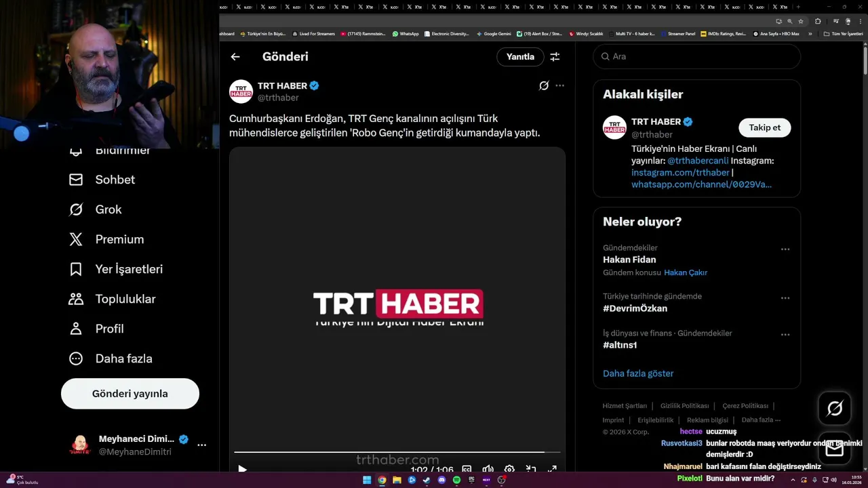Open the Livad For Streamers bookmark
The height and width of the screenshot is (488, 868).
[313, 34]
